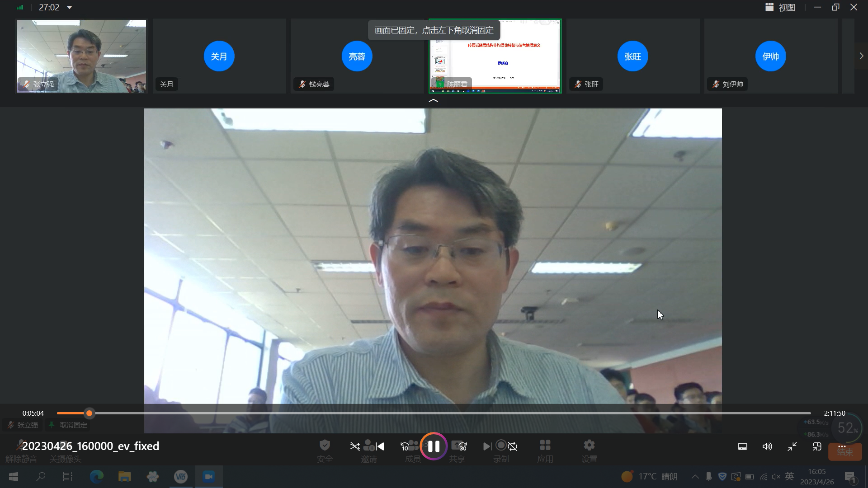The height and width of the screenshot is (488, 868).
Task: Click the volume speaker icon
Action: (767, 446)
